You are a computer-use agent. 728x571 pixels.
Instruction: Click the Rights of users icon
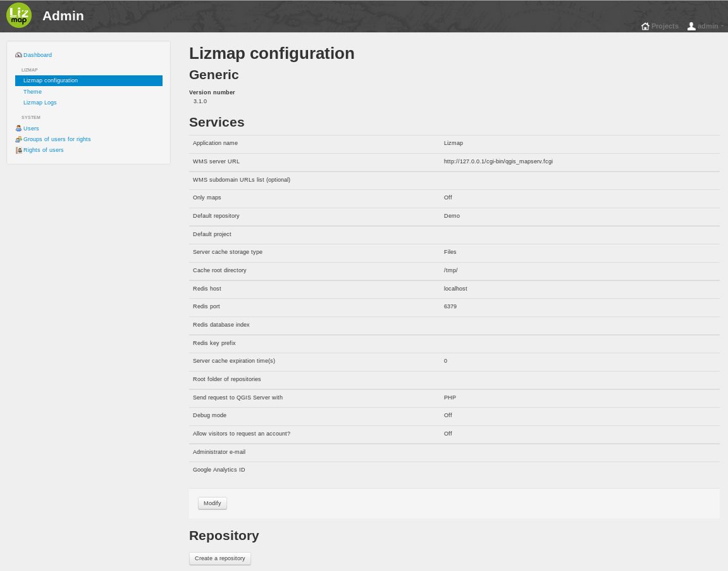(x=18, y=150)
